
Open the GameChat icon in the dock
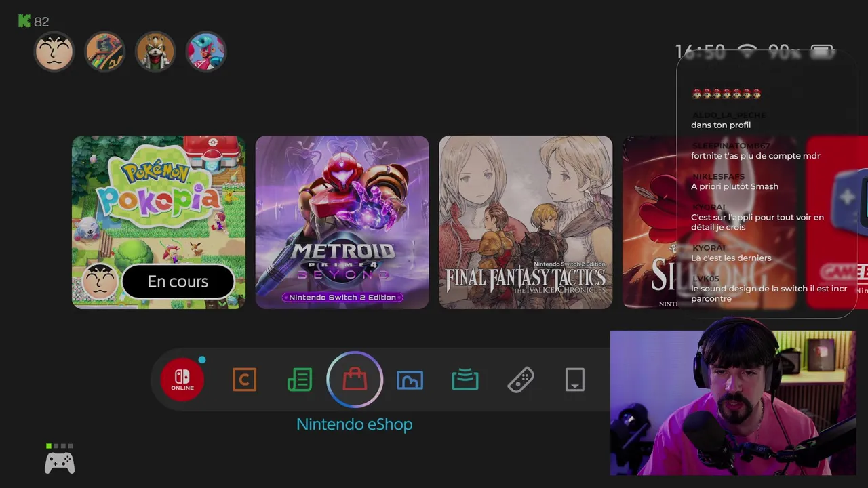pyautogui.click(x=244, y=380)
